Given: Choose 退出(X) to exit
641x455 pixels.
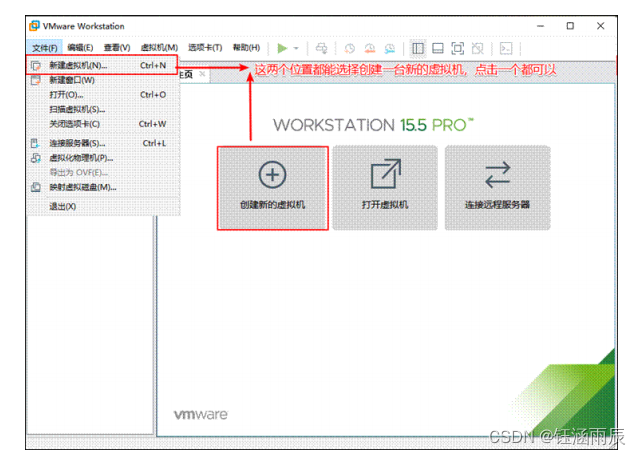Looking at the screenshot, I should (x=102, y=207).
